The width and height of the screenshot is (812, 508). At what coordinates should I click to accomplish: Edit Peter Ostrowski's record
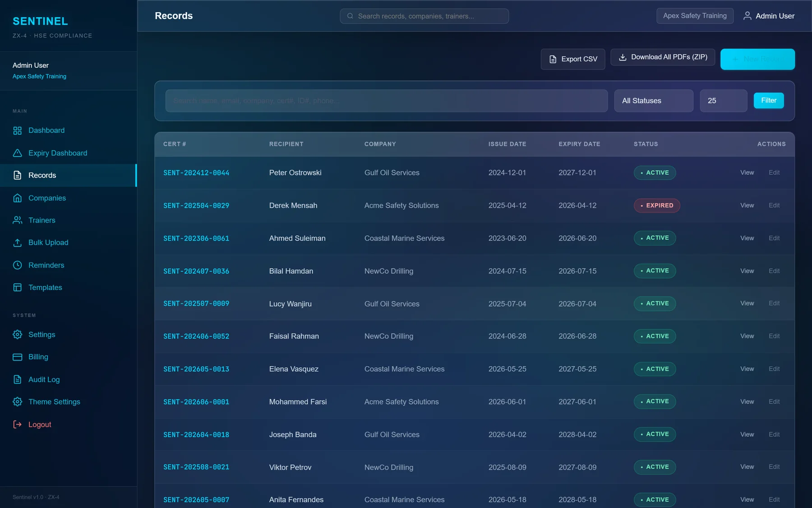click(774, 172)
